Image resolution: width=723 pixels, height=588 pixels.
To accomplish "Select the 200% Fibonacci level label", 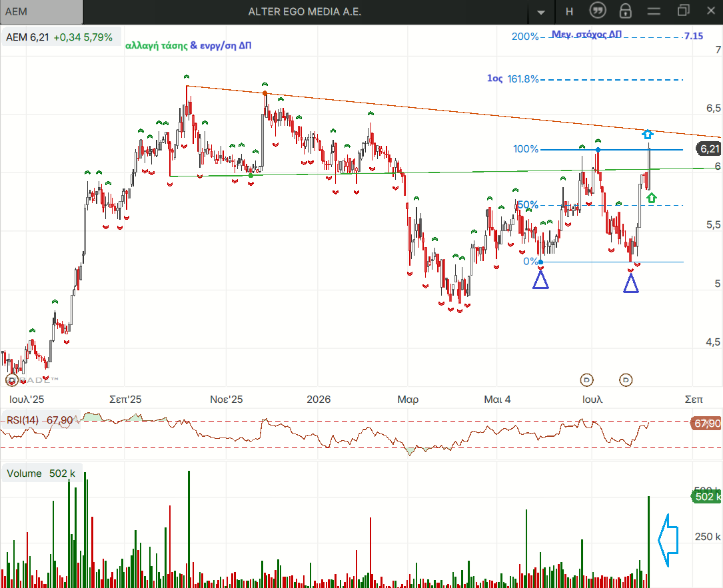I will coord(525,36).
